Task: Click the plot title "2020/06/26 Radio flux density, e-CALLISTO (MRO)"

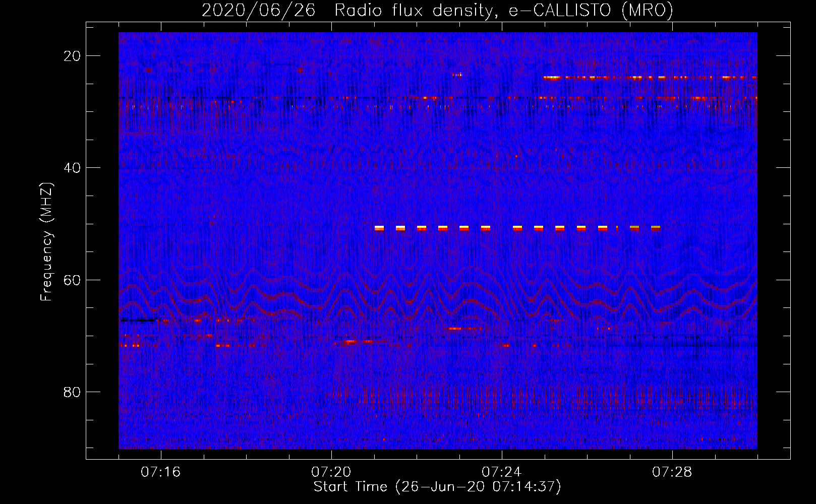Action: coord(437,11)
